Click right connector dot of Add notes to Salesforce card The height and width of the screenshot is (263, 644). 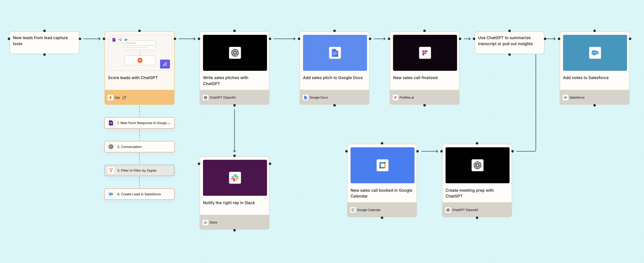(x=630, y=39)
